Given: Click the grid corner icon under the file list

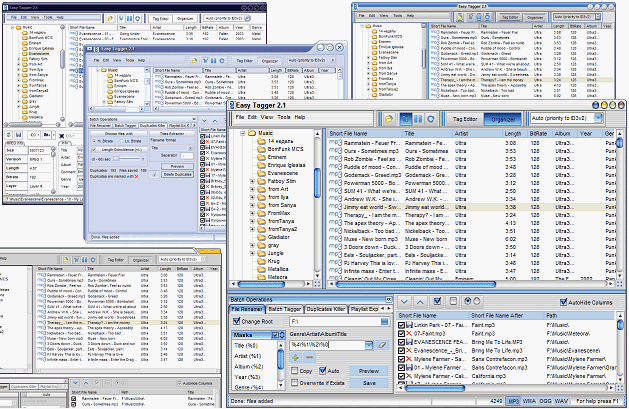Looking at the screenshot, I should pyautogui.click(x=620, y=284).
